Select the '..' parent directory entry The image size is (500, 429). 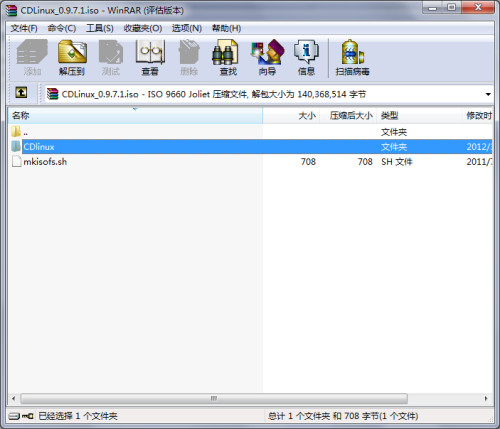pos(25,132)
